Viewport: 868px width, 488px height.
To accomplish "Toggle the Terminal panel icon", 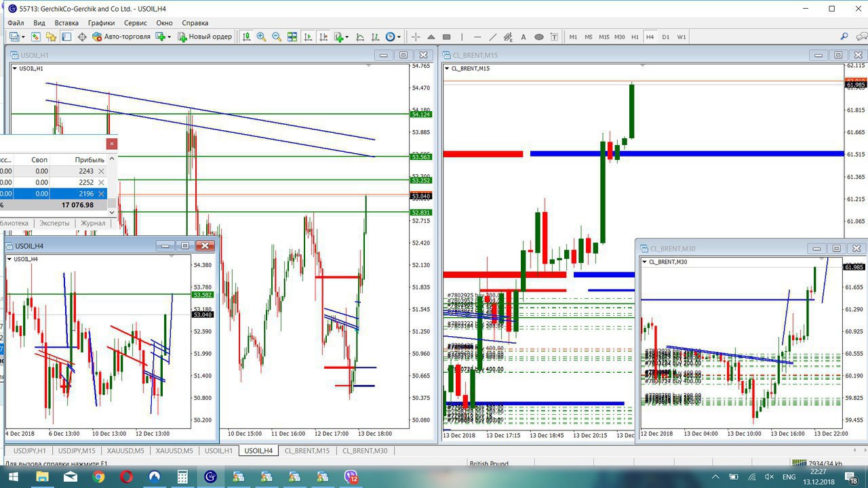I will [x=66, y=37].
